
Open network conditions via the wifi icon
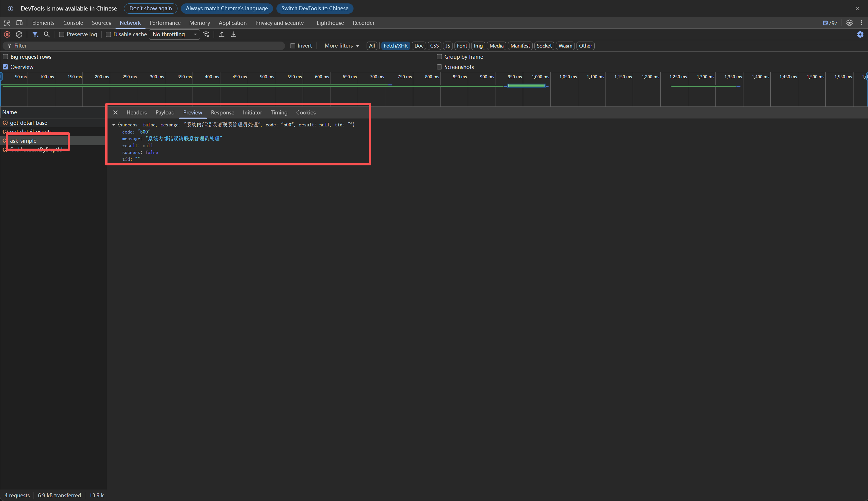pyautogui.click(x=206, y=34)
